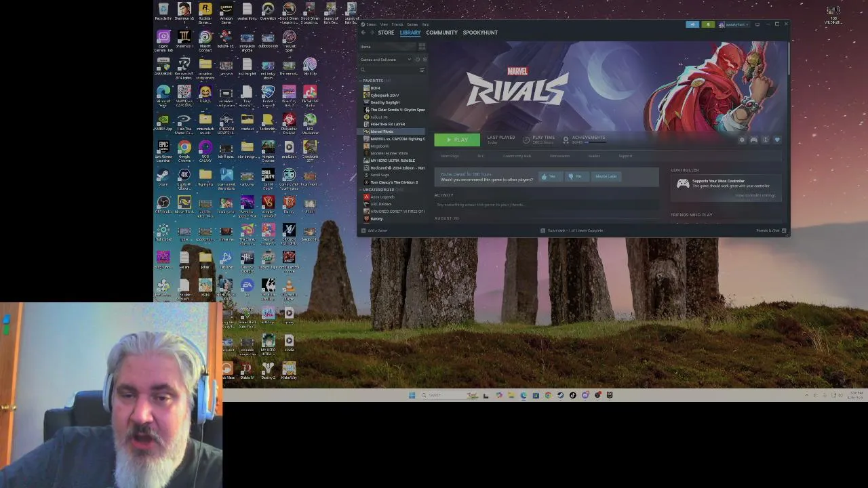Open the COMMUNITY tab in Steam
The height and width of the screenshot is (488, 868).
click(x=441, y=33)
